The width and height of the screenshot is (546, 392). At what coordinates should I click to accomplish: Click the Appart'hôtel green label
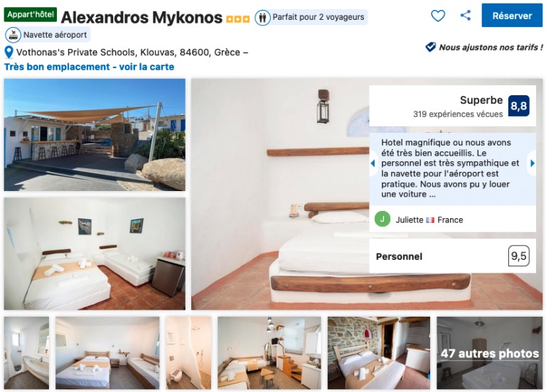click(31, 15)
